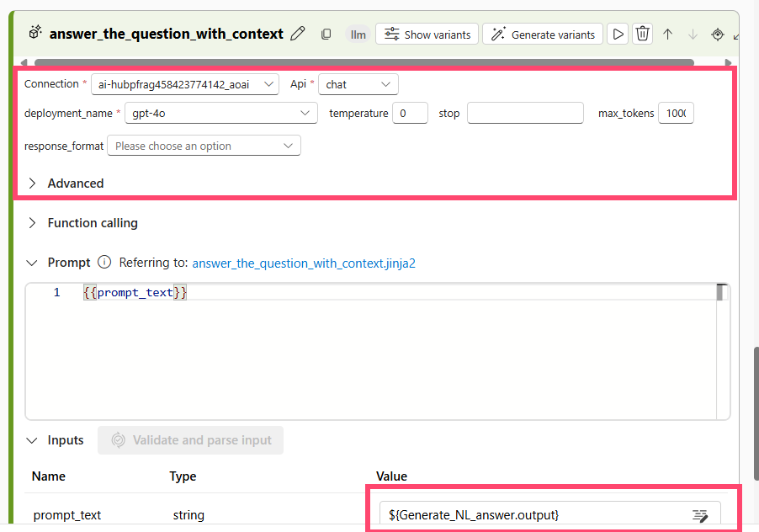Click the prompt_text name cell
759x532 pixels.
[x=66, y=515]
